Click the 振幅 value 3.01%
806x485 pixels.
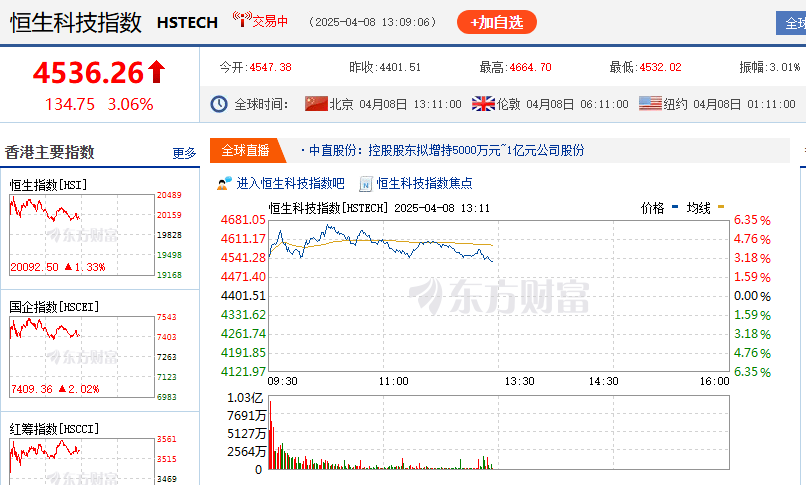click(x=785, y=67)
